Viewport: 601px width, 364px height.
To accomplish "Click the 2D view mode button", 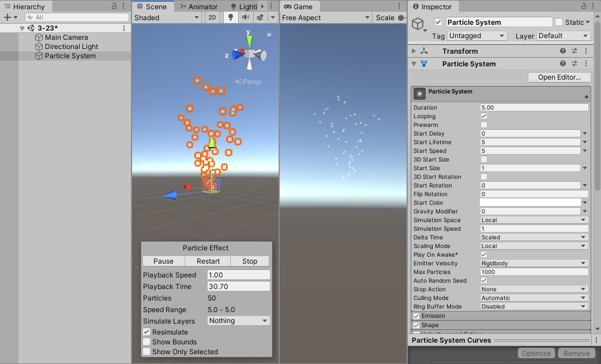I will pos(212,18).
